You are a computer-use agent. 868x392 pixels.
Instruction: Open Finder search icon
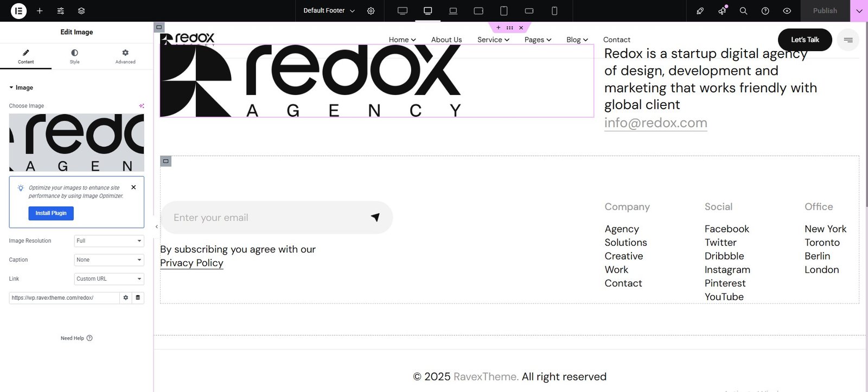pos(744,11)
